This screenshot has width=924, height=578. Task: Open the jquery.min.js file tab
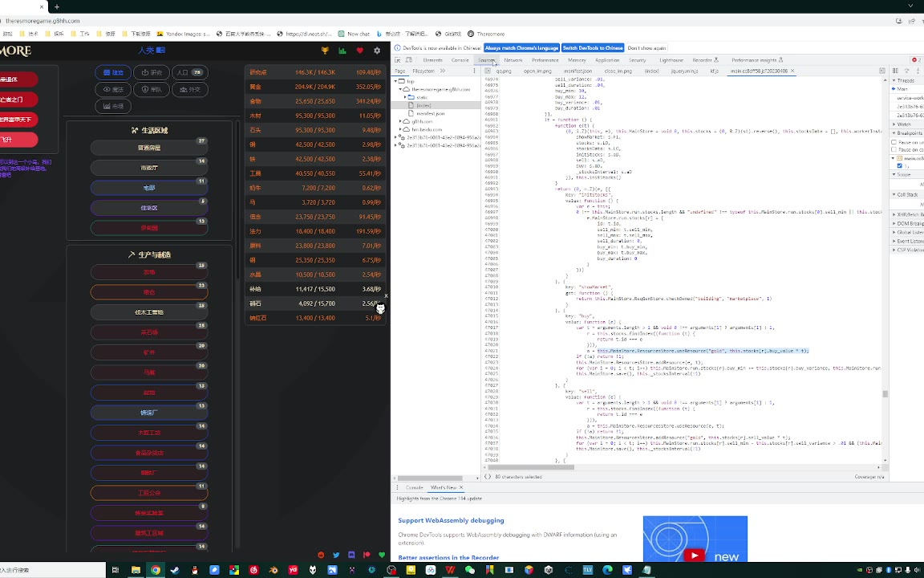684,71
